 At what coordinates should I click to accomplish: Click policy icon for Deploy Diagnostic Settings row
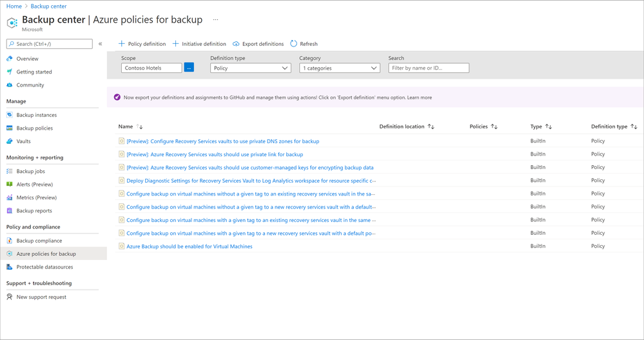pos(122,181)
